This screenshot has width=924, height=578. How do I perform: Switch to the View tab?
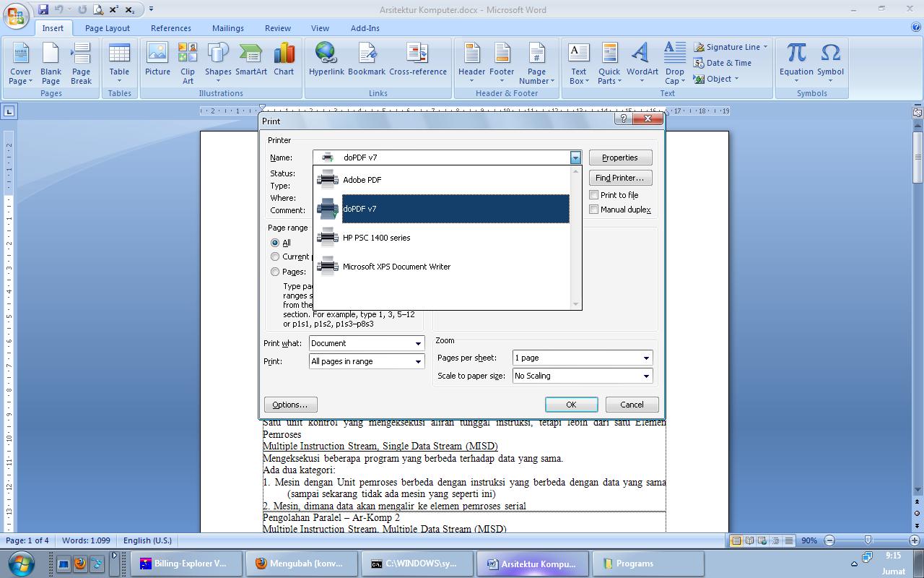coord(320,28)
